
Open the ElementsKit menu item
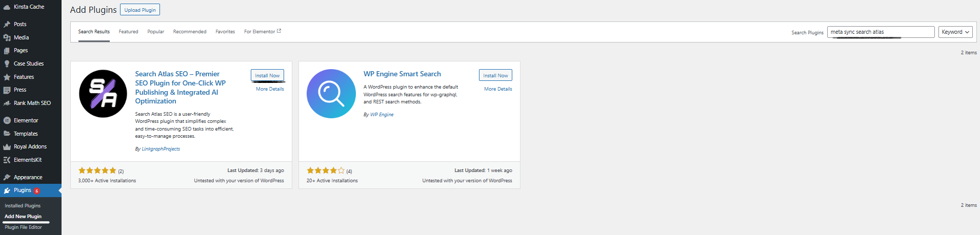[x=31, y=160]
